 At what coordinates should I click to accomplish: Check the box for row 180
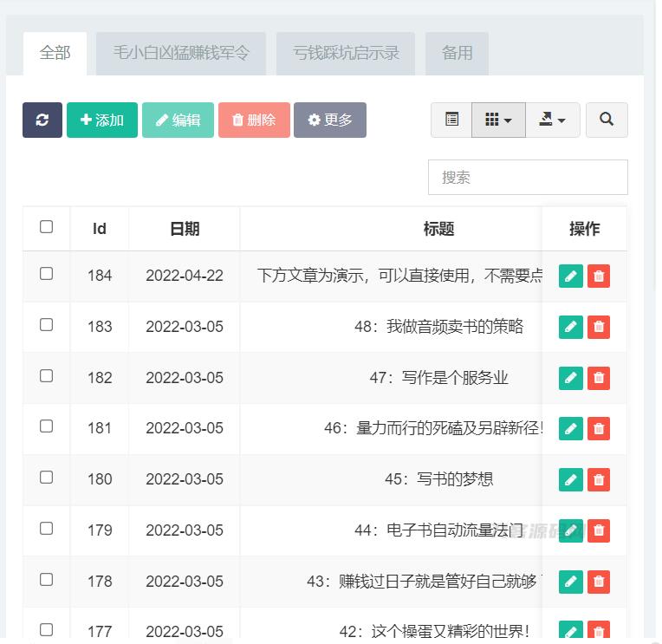46,478
